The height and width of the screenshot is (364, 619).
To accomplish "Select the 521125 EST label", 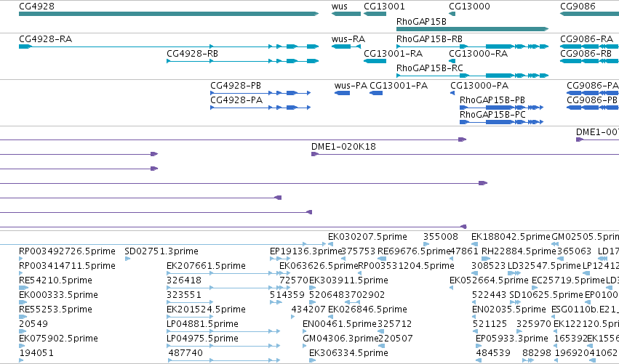I will pyautogui.click(x=490, y=324).
